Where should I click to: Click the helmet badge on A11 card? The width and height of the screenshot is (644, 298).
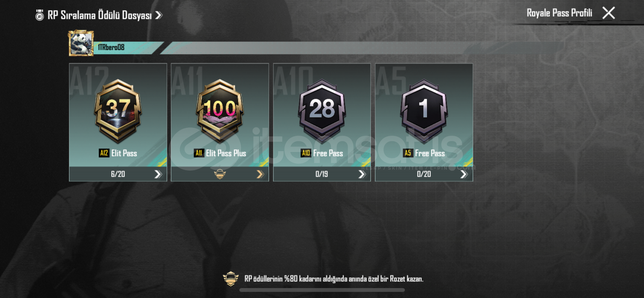pyautogui.click(x=220, y=174)
